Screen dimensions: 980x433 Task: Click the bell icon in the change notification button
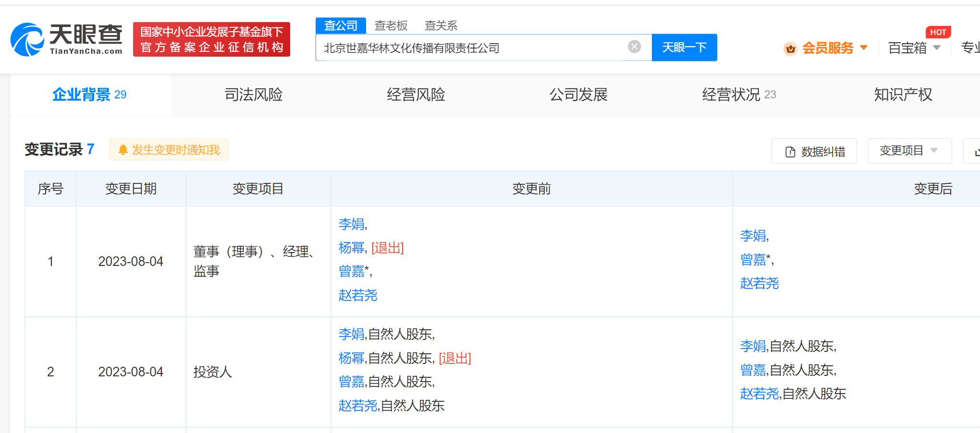[123, 150]
